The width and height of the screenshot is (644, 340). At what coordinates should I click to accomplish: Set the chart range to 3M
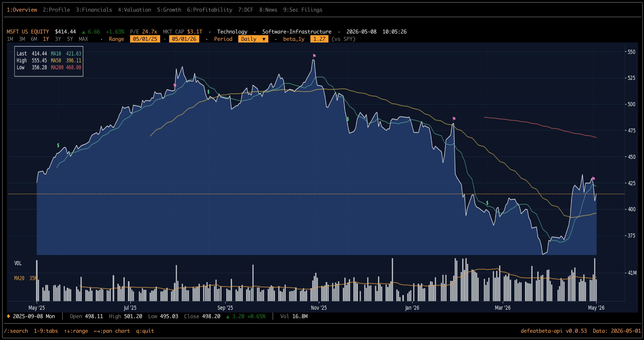pyautogui.click(x=22, y=39)
